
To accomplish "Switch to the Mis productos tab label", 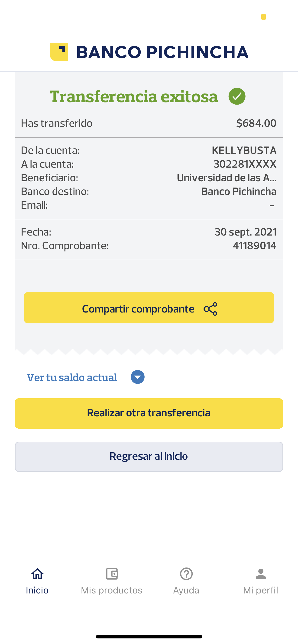I will coord(112,590).
